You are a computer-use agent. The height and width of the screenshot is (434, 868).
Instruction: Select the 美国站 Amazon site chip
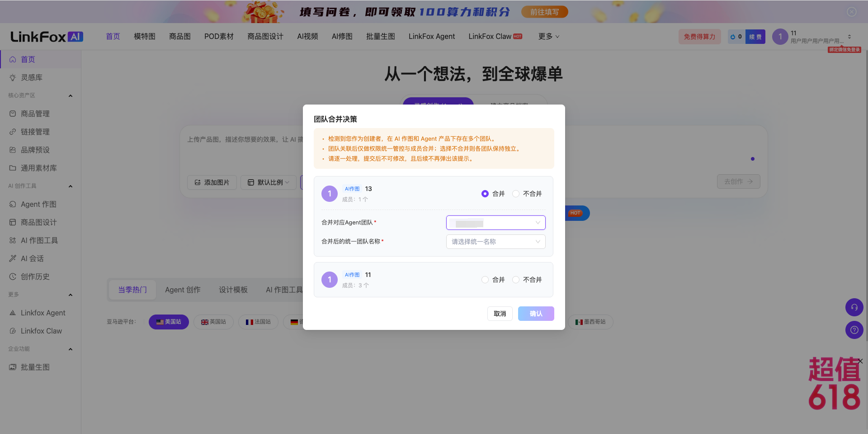click(x=169, y=322)
